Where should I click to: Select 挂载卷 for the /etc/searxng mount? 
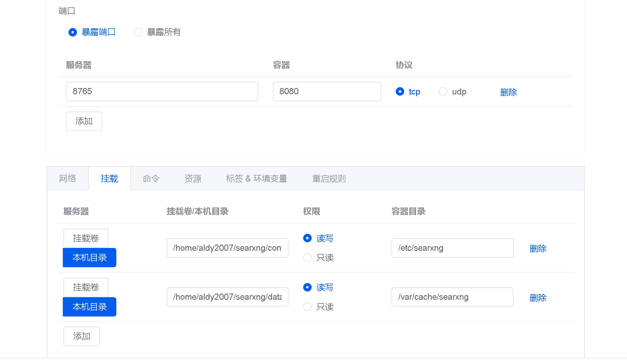[86, 238]
